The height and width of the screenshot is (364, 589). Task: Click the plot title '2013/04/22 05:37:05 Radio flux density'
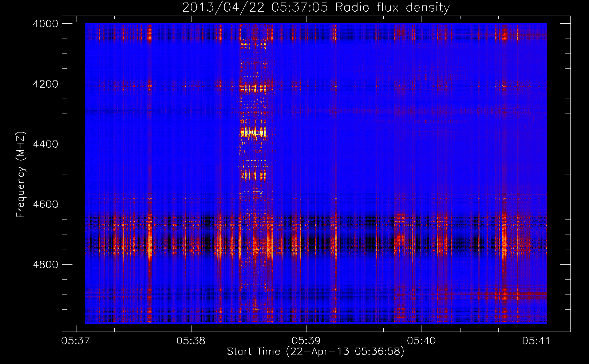[x=316, y=8]
